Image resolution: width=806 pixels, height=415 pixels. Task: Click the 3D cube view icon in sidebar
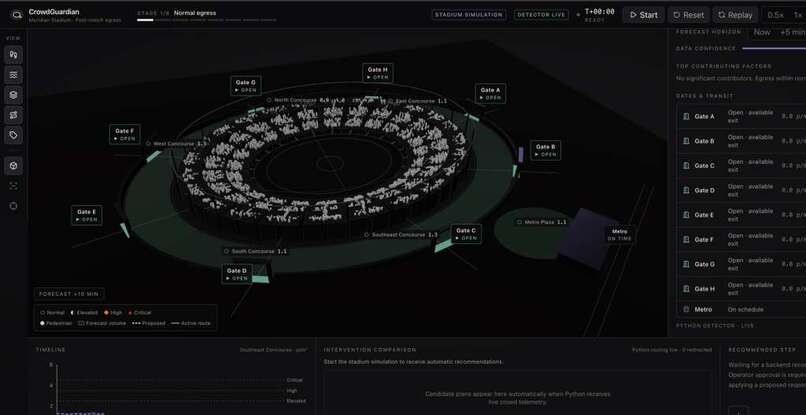click(x=13, y=166)
